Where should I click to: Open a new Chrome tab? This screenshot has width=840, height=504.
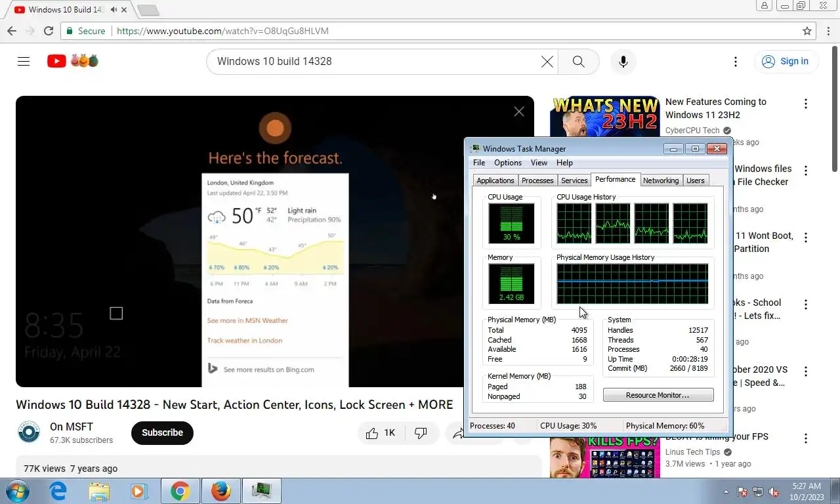tap(148, 10)
